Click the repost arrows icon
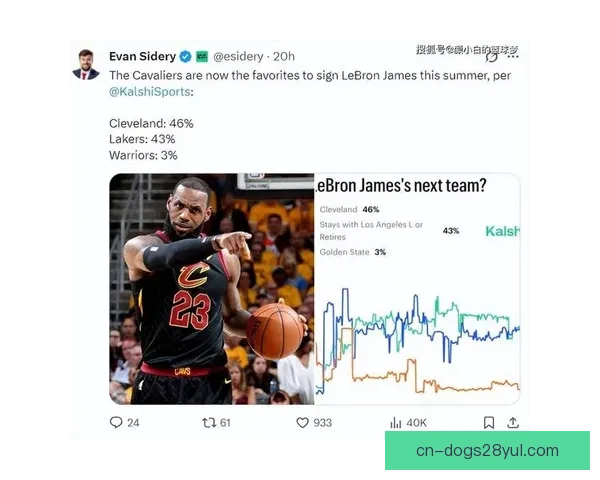Viewport: 600px width, 480px height. pos(209,423)
